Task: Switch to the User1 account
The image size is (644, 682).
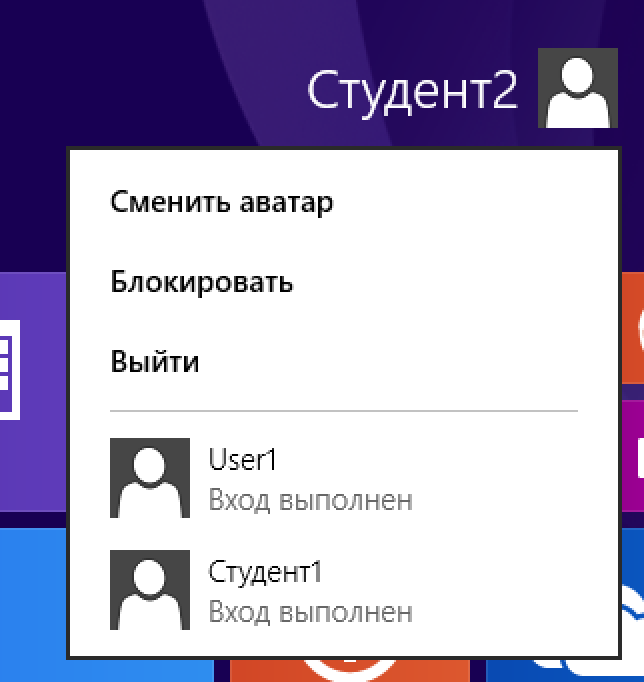Action: [x=344, y=478]
